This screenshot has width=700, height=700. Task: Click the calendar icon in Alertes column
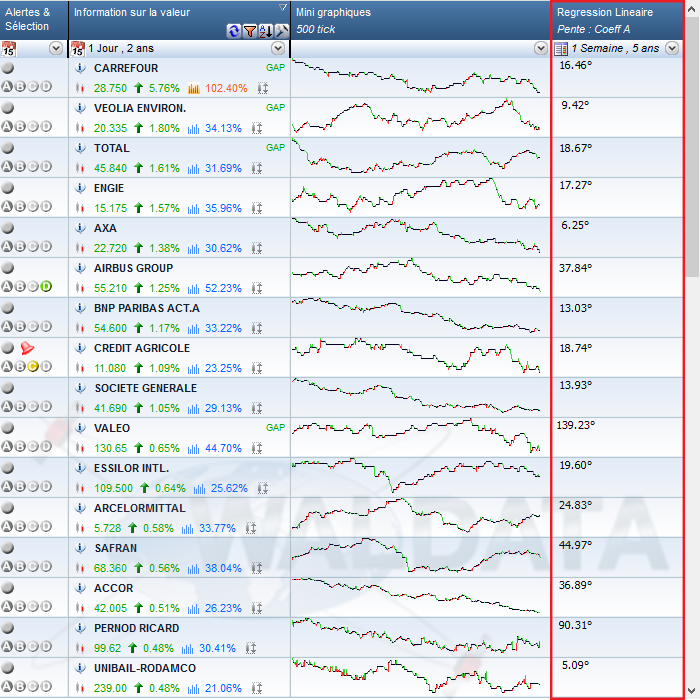click(x=8, y=48)
